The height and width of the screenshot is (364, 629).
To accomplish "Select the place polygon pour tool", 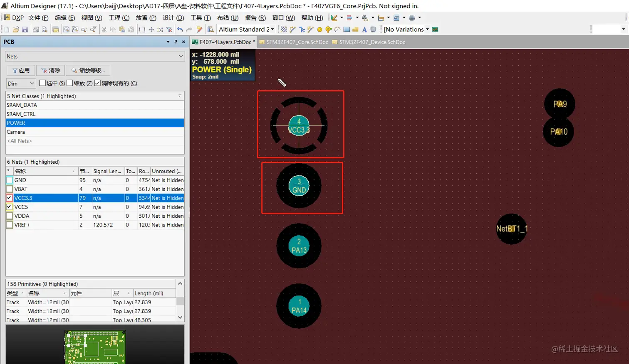I will click(355, 30).
